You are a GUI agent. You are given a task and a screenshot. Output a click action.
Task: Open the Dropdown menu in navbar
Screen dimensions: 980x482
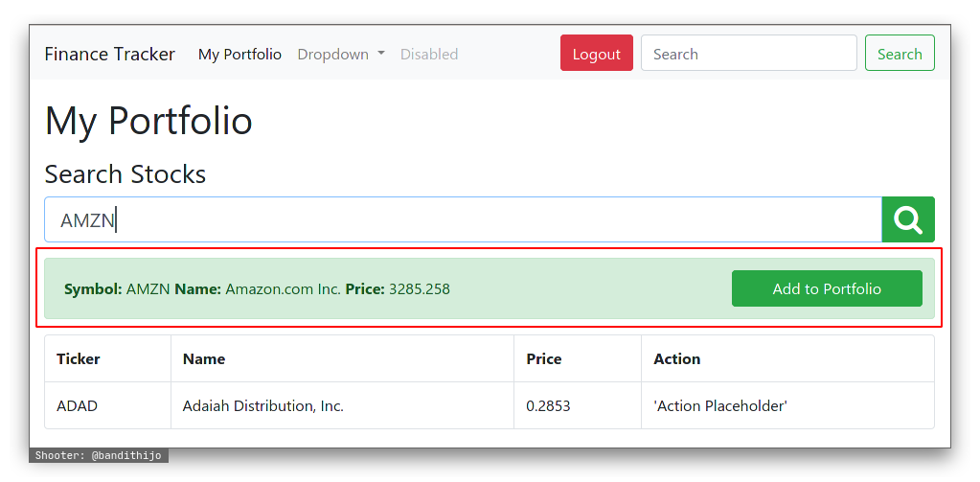(341, 55)
